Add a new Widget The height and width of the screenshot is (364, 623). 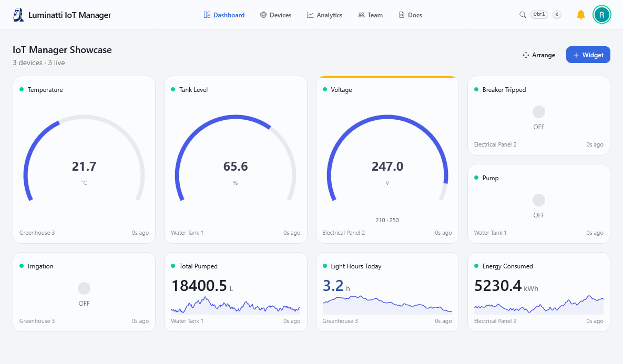pos(588,55)
